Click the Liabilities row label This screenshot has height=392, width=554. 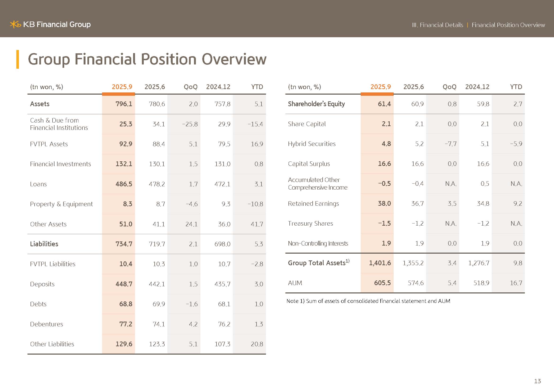44,244
